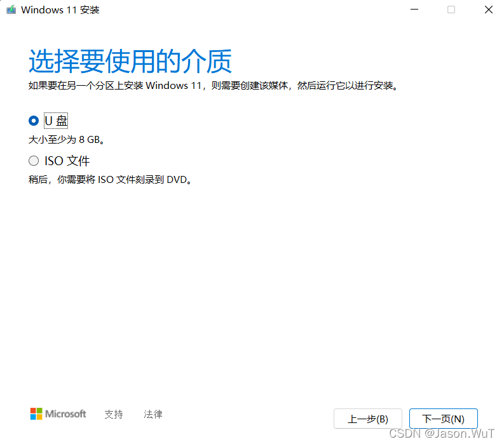
Task: Close the Windows 11 安装 window
Action: 489,10
